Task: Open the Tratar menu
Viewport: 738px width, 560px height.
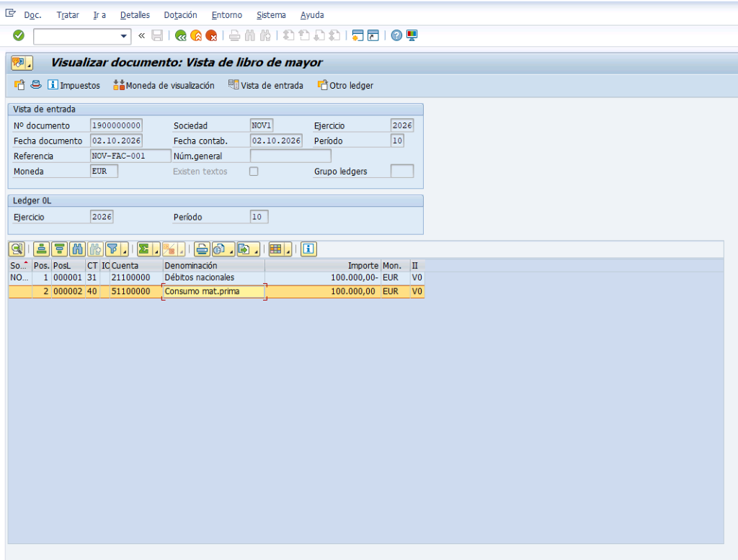Action: pyautogui.click(x=68, y=15)
